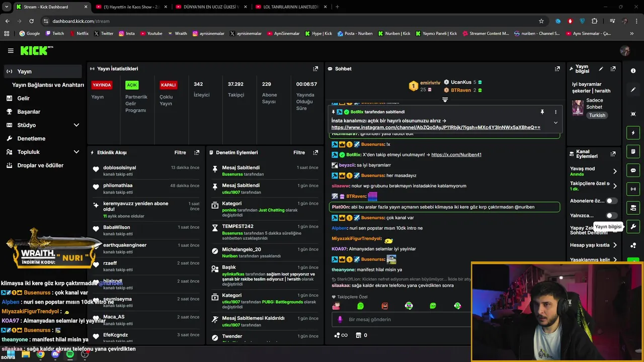Screen dimensions: 644x362
Task: Edit stream info with the Yayın bilgisi pencil
Action: 601,69
